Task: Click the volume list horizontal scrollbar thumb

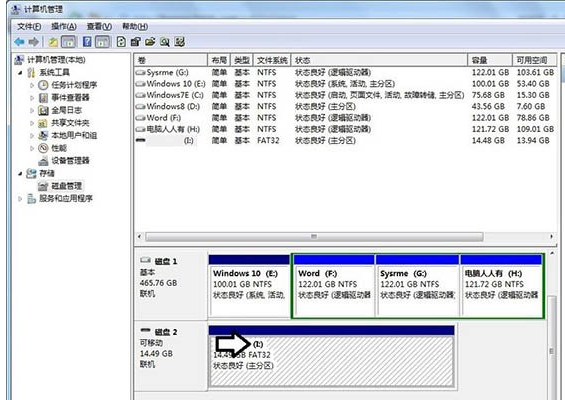Action: point(314,237)
